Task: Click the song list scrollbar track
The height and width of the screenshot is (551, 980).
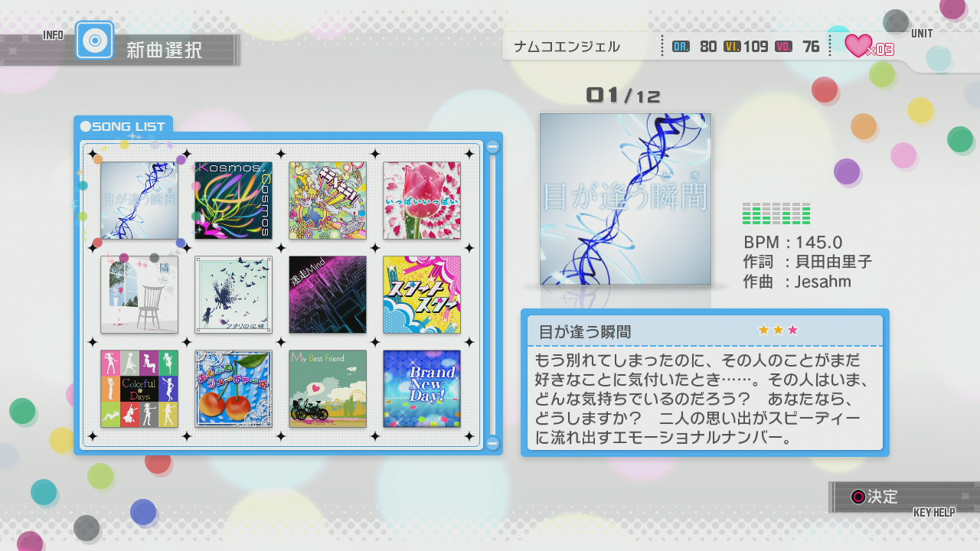Action: [x=493, y=295]
